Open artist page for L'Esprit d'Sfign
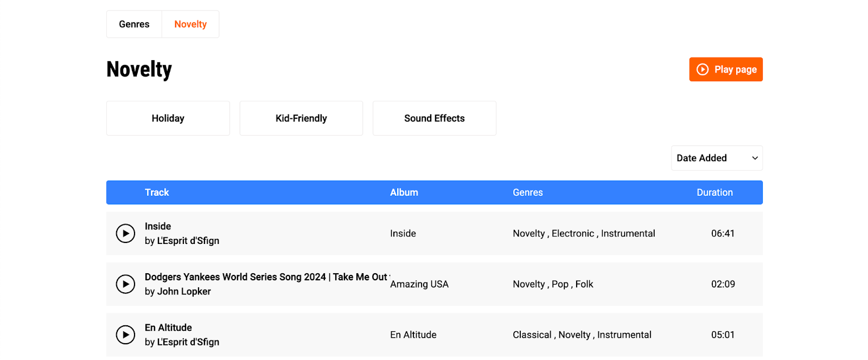 [x=187, y=241]
